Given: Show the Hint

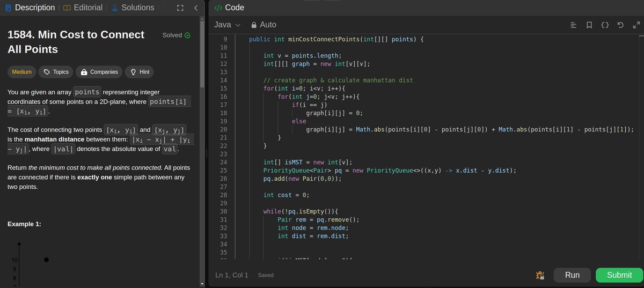Looking at the screenshot, I should click(x=139, y=72).
